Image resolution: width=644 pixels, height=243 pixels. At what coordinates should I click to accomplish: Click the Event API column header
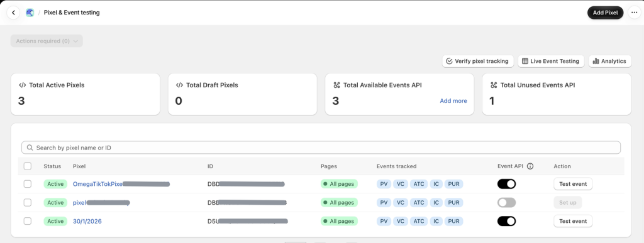[510, 166]
